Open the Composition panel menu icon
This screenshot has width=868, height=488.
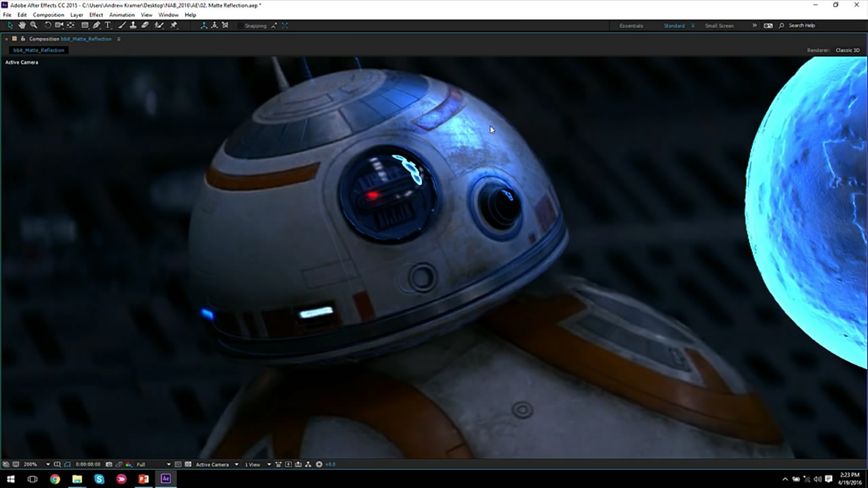click(119, 39)
